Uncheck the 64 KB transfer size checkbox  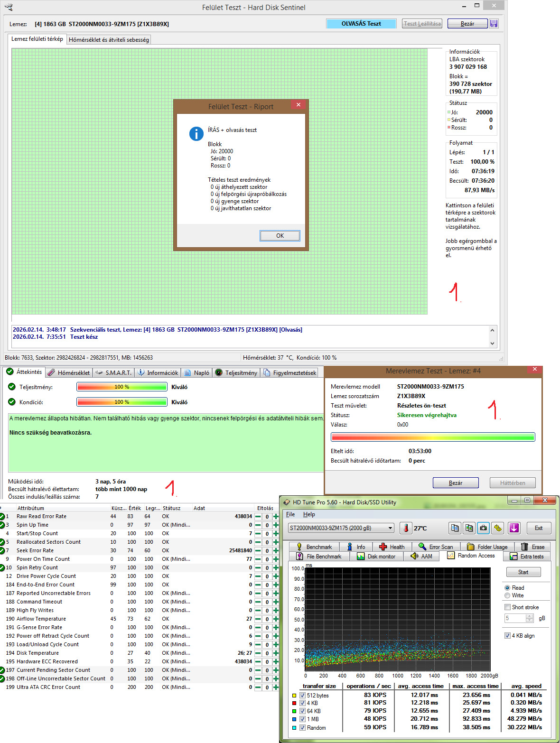click(302, 711)
